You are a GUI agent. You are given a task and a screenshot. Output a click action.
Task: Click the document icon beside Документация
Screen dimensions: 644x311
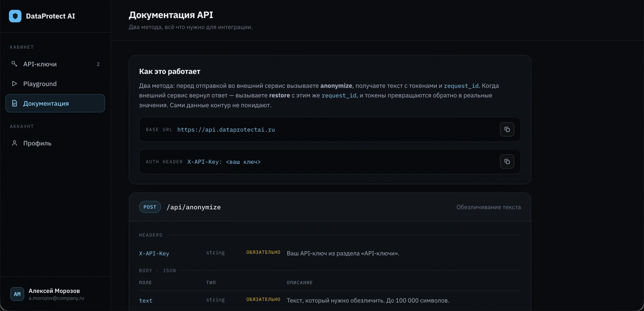[x=14, y=103]
